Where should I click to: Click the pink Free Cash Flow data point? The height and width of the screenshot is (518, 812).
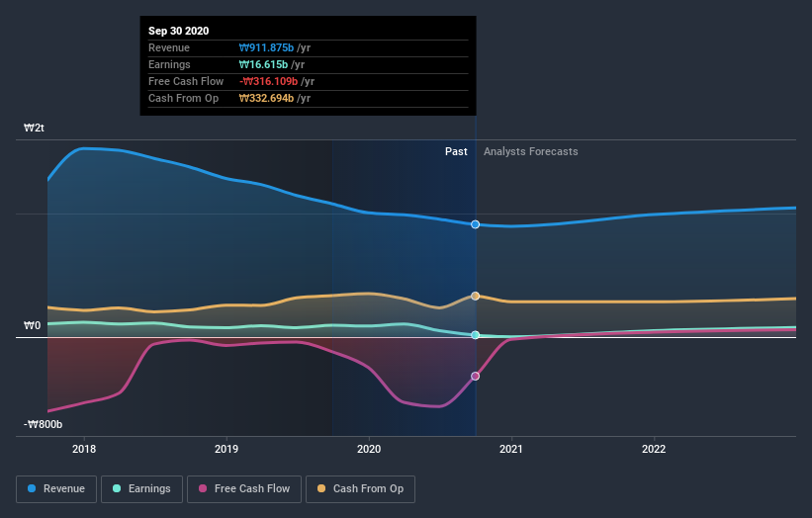point(476,377)
